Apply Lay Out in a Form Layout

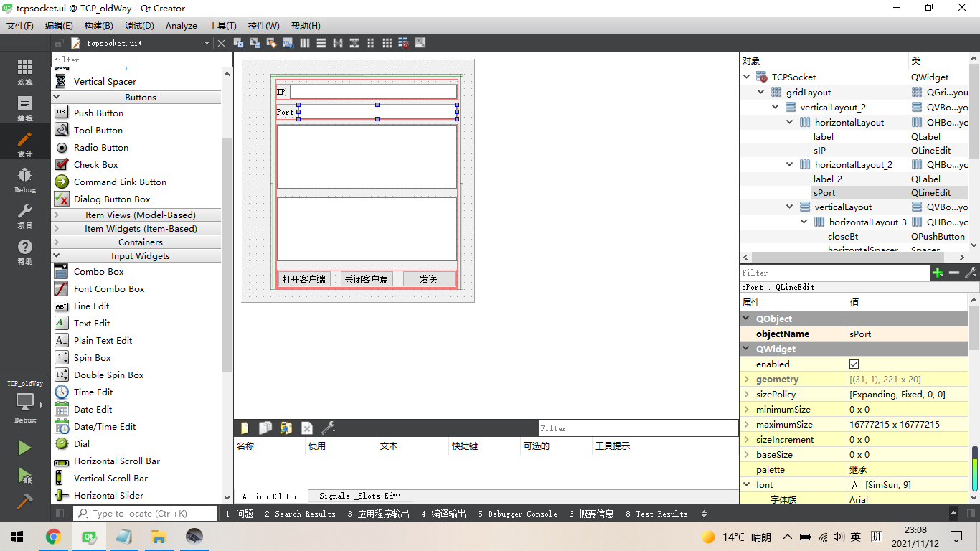click(x=371, y=43)
